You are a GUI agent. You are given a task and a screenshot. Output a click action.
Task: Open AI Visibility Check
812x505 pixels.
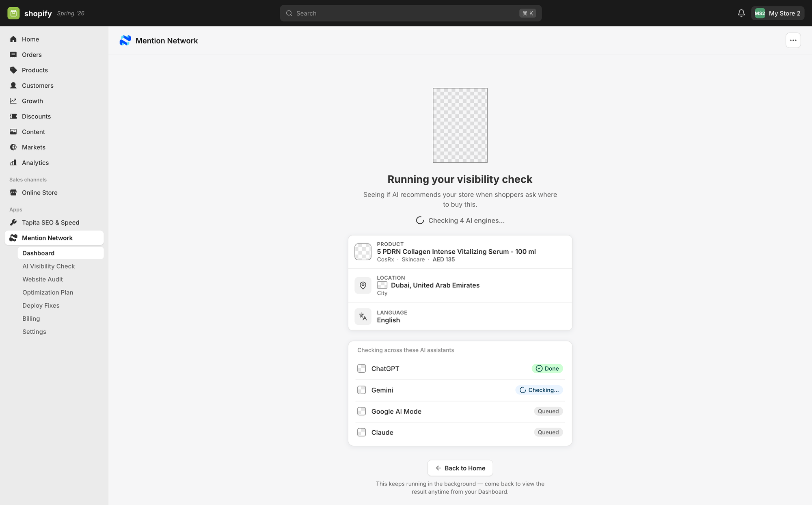point(60,266)
